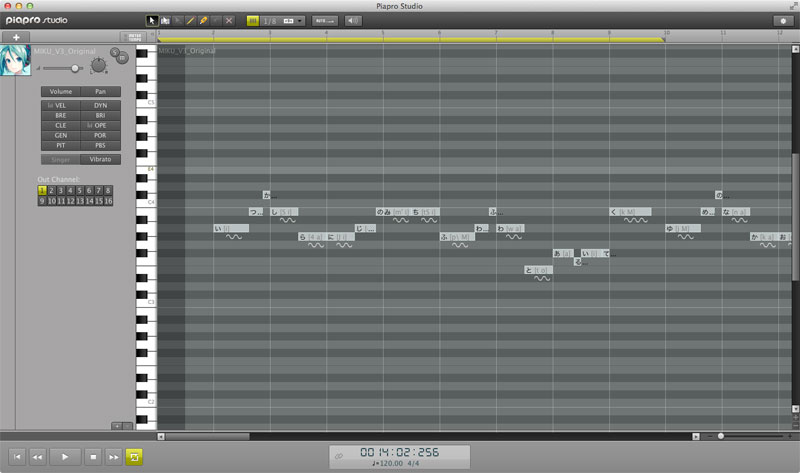Select the BRI parameter button

click(101, 115)
